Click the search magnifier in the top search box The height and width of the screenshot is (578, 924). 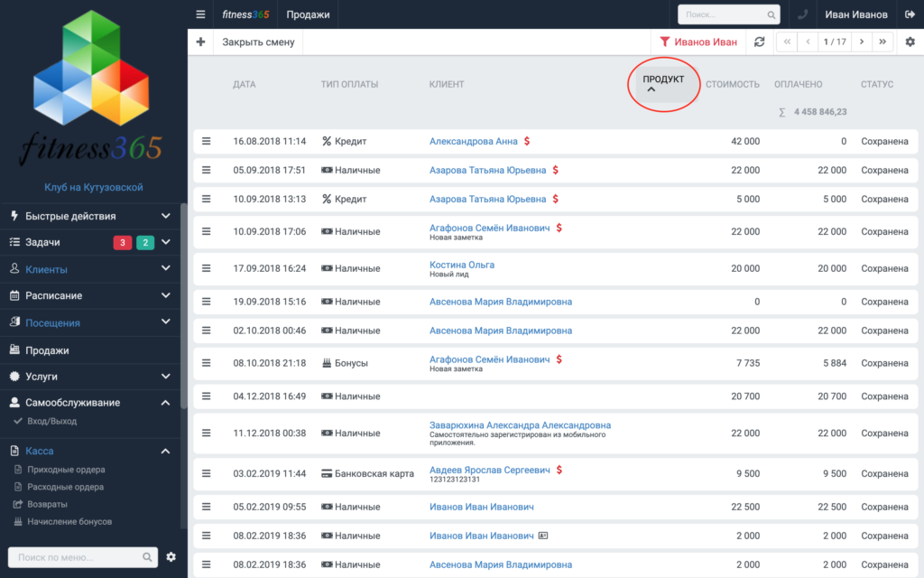771,14
